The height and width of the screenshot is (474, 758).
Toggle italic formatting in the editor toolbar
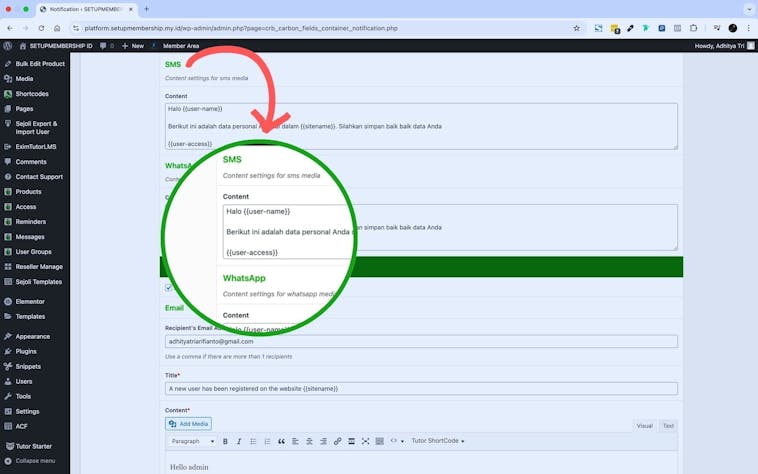pos(239,441)
